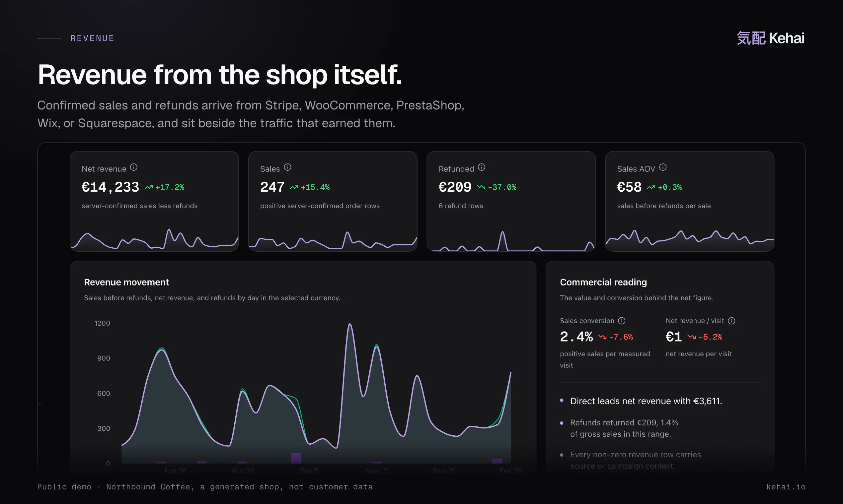Click the 600 y-axis label

tap(103, 393)
